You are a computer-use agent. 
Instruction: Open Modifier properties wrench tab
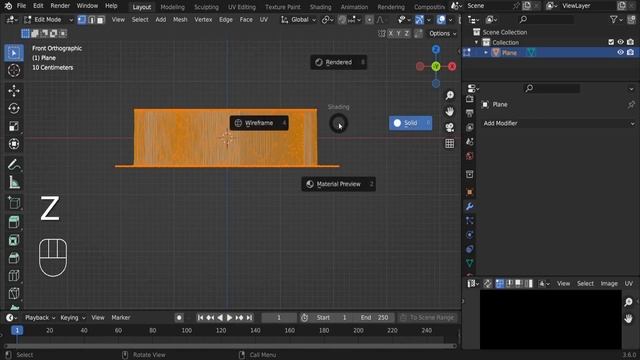tap(469, 207)
